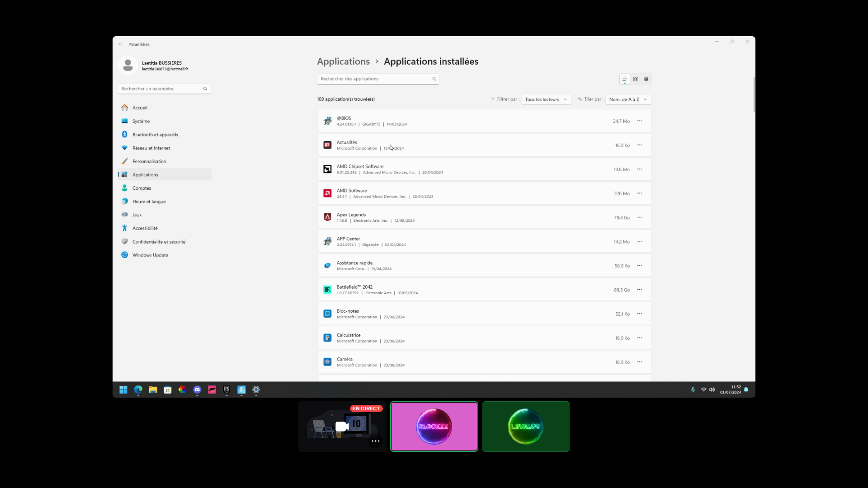868x488 pixels.
Task: Open more options for Assistance rapide
Action: coord(639,266)
